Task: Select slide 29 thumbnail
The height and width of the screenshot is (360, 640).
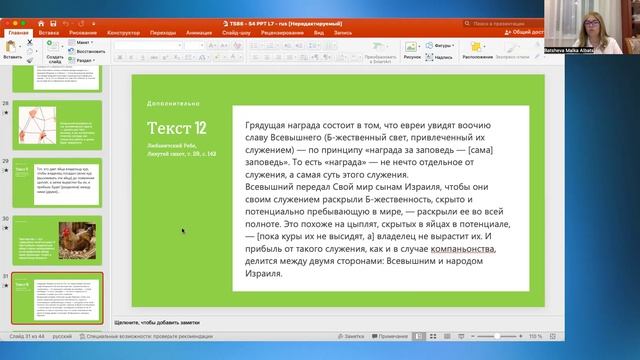Action: [57, 183]
